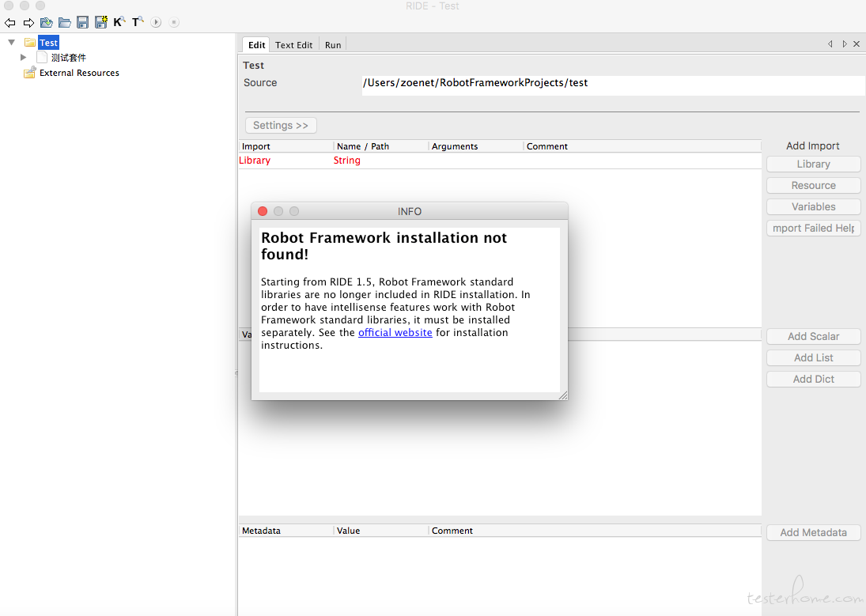Open the official website link

[395, 333]
